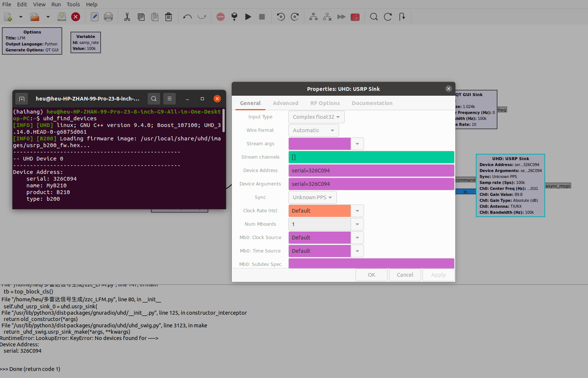Rotate the block counterclockwise
The width and height of the screenshot is (588, 378).
pyautogui.click(x=281, y=17)
